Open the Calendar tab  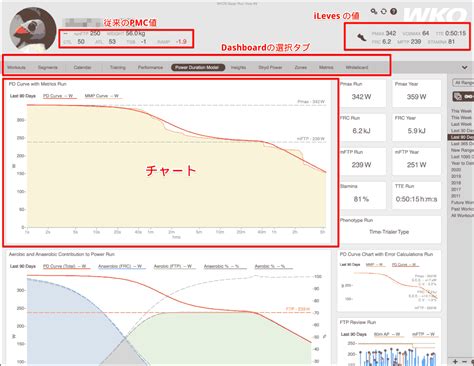(82, 68)
